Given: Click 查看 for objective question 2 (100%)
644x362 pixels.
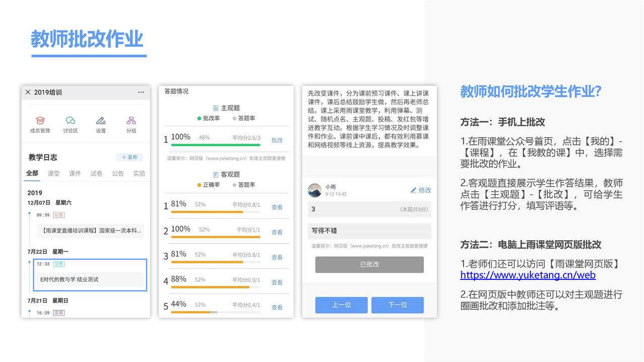Looking at the screenshot, I should click(277, 232).
